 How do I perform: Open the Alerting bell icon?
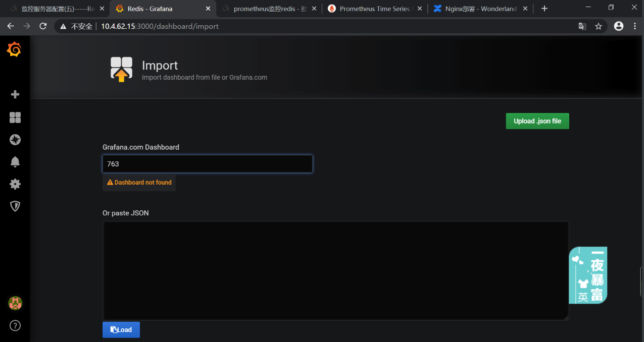(x=15, y=162)
